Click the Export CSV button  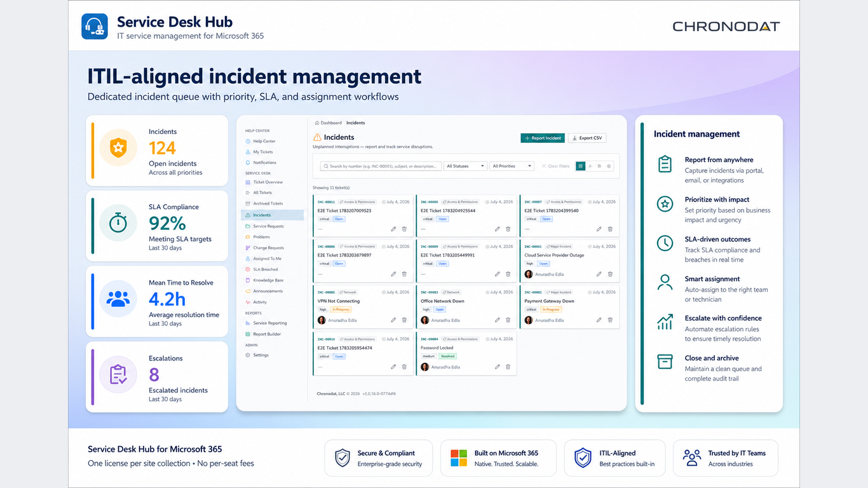[587, 138]
